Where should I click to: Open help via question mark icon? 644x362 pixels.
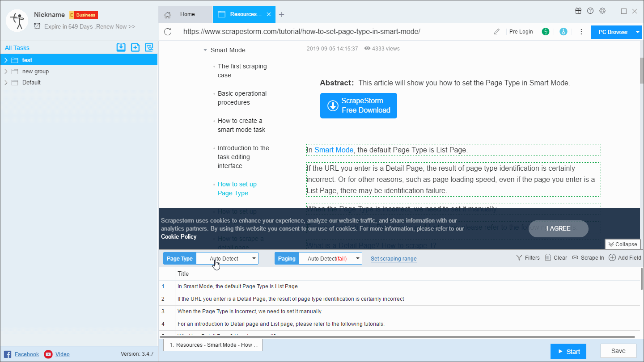point(590,11)
